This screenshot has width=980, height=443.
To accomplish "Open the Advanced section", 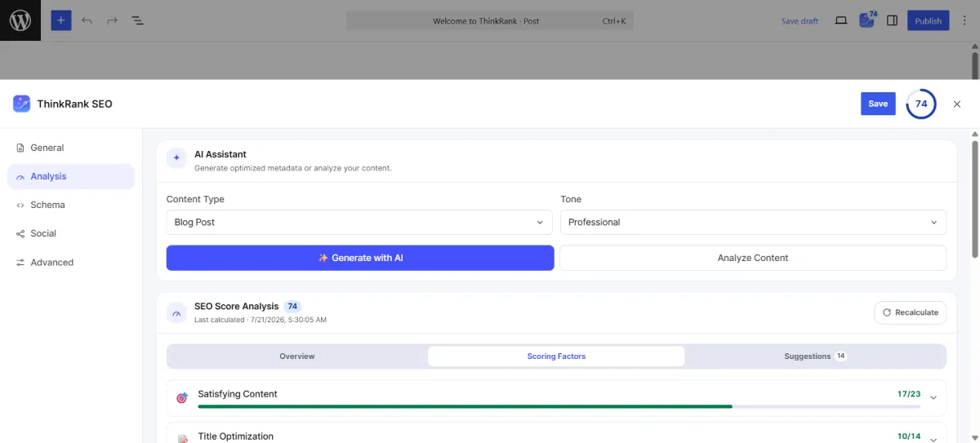I will (x=71, y=263).
